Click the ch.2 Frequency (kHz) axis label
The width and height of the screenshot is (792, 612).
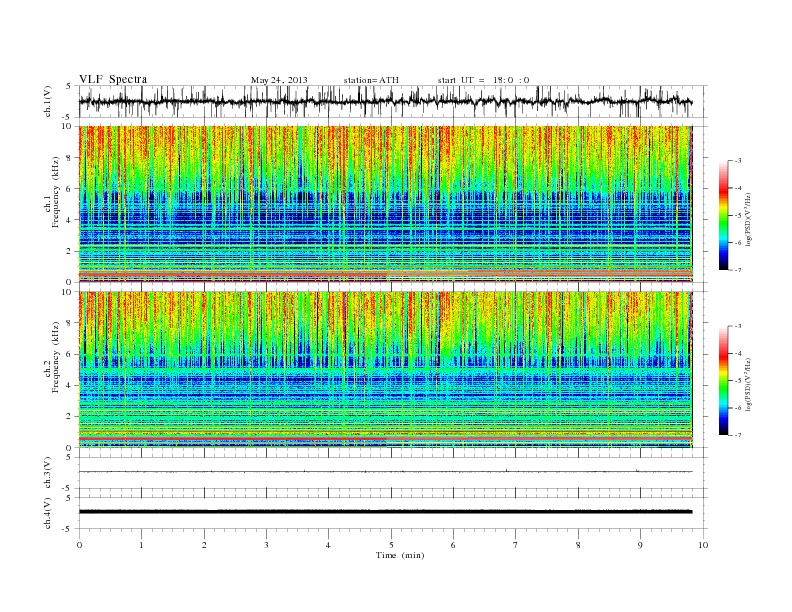pos(52,356)
